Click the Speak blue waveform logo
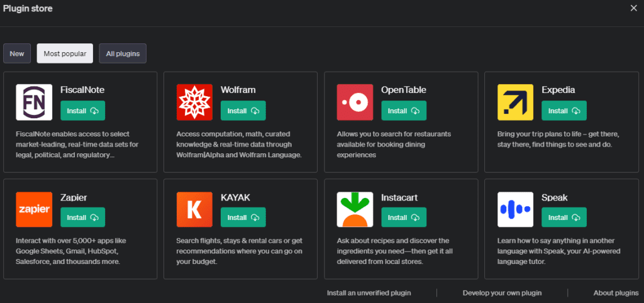 [516, 209]
